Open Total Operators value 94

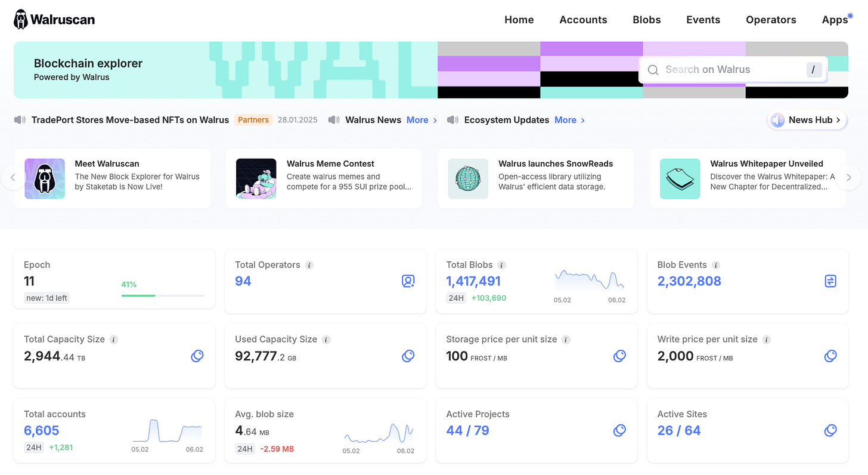point(243,281)
